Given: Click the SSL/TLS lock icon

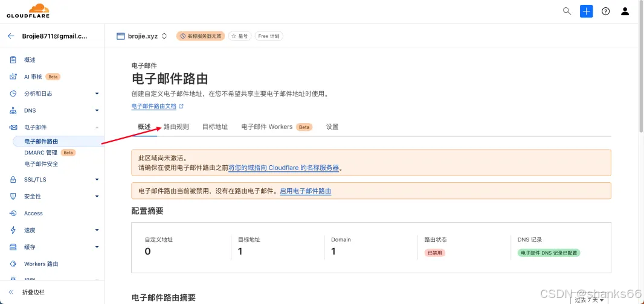Looking at the screenshot, I should [x=13, y=179].
